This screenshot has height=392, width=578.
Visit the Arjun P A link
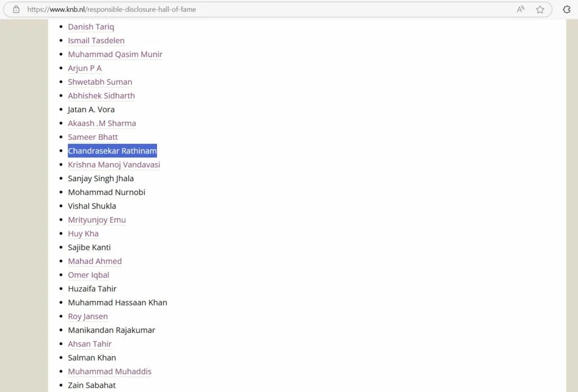[x=85, y=68]
